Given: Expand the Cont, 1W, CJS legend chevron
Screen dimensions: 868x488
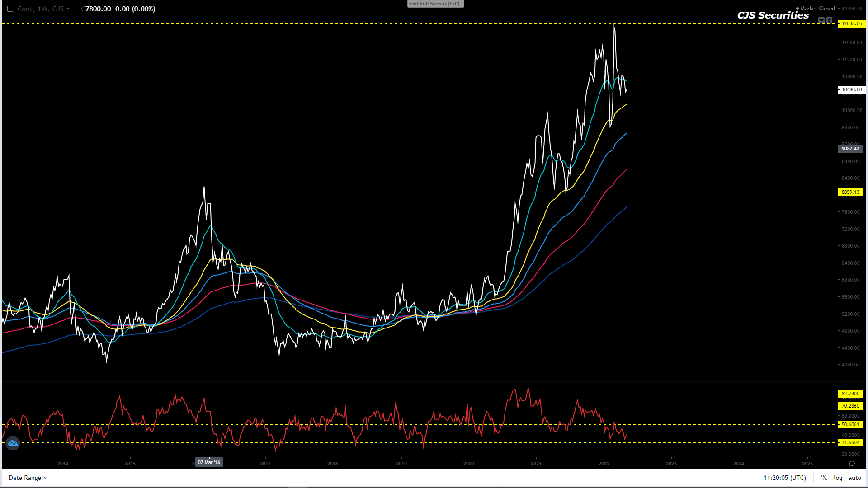Looking at the screenshot, I should coord(67,9).
